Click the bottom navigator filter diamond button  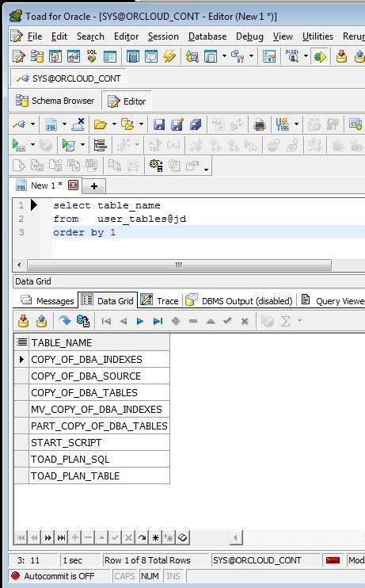coord(182,538)
